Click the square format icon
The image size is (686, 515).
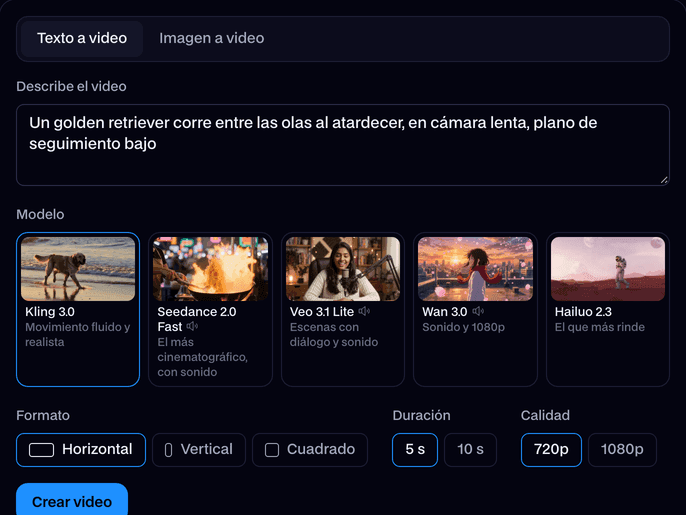(272, 450)
